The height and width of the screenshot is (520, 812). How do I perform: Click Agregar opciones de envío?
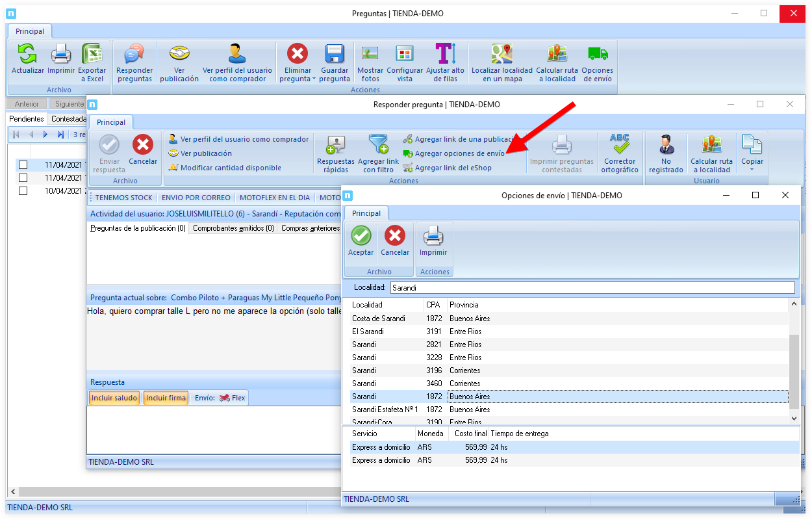pyautogui.click(x=459, y=154)
